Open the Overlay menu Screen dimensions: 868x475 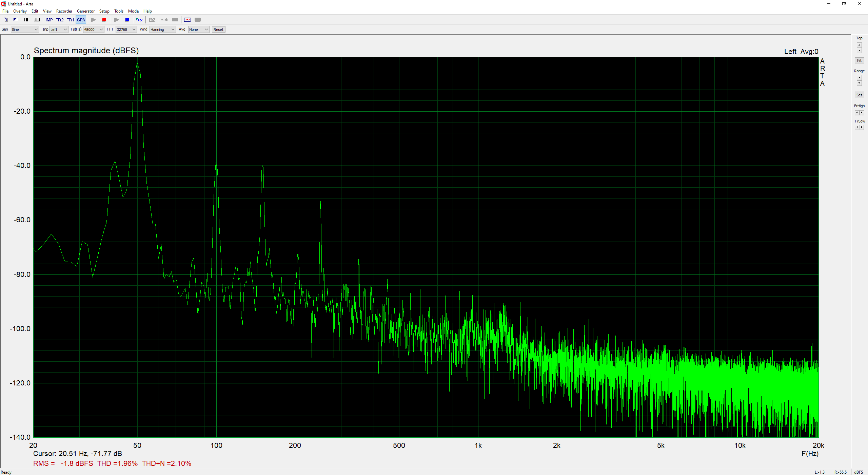20,11
